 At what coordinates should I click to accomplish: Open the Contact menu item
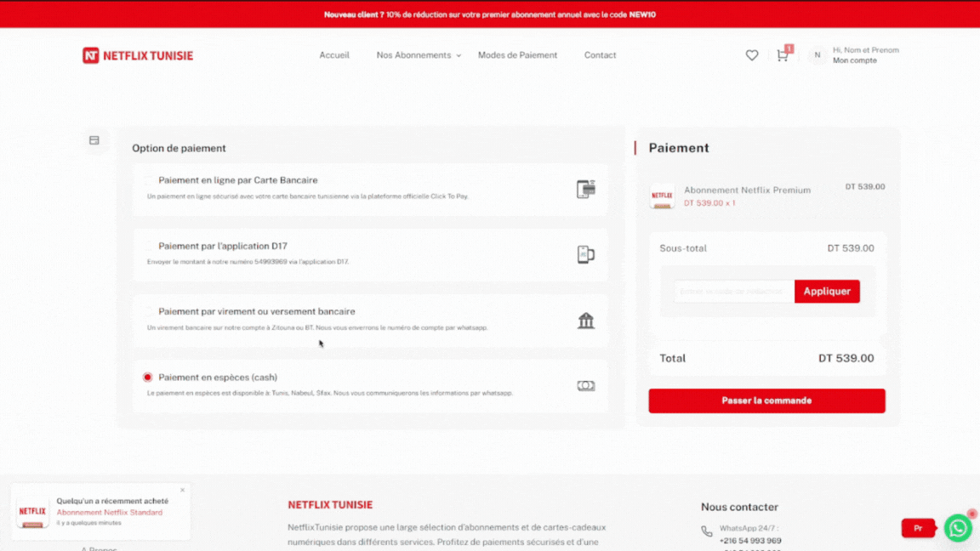coord(600,55)
